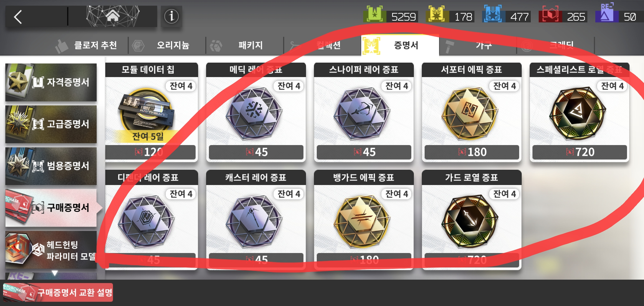Image resolution: width=644 pixels, height=306 pixels.
Task: Switch to the 패키지 tab
Action: tap(245, 45)
